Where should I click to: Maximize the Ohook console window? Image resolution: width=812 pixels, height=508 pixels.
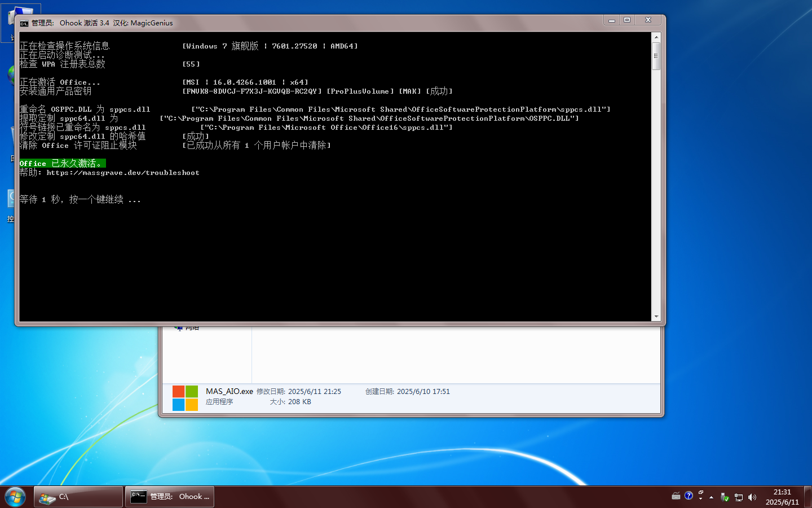coord(627,20)
